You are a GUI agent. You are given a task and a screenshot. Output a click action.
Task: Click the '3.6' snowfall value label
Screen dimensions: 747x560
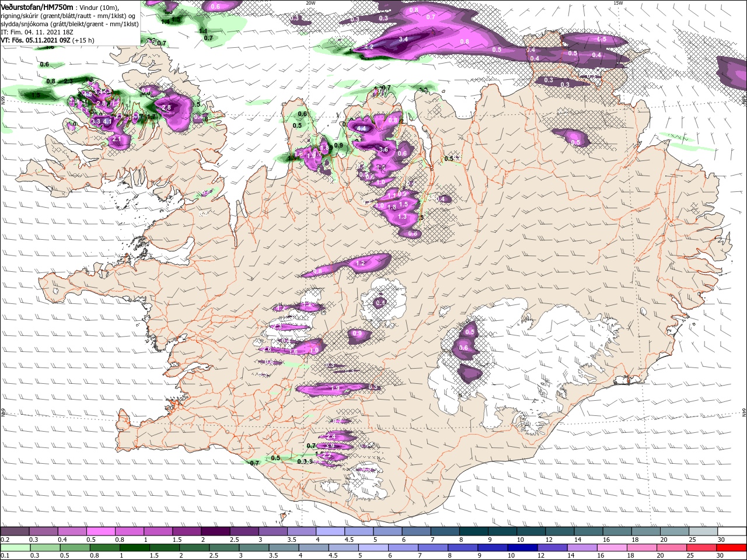383,150
